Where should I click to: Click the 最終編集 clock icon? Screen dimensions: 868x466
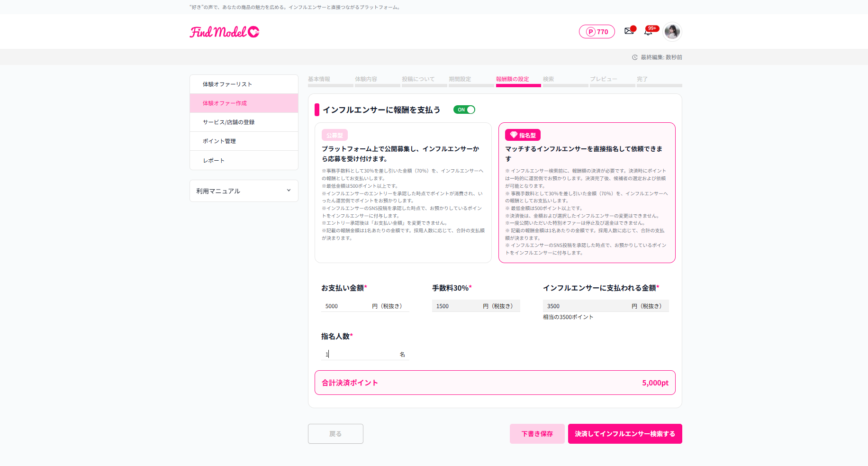click(x=635, y=57)
